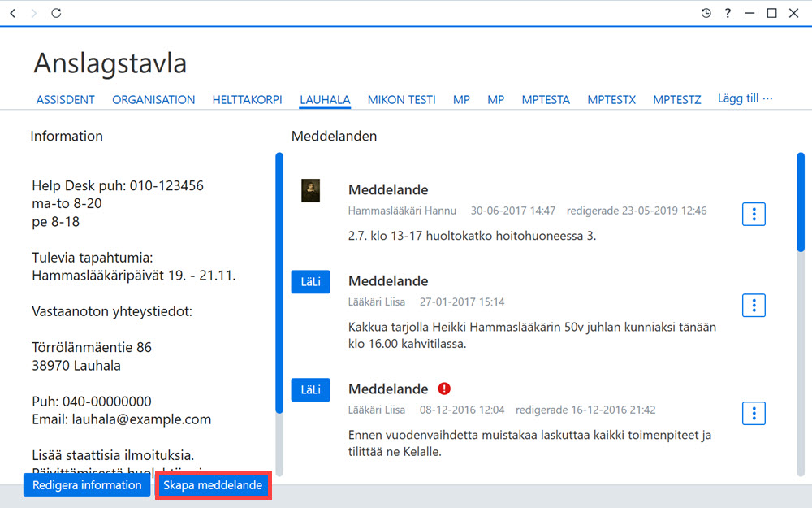
Task: Click LäLi avatar on the 08-12-2016 message
Action: (x=311, y=390)
